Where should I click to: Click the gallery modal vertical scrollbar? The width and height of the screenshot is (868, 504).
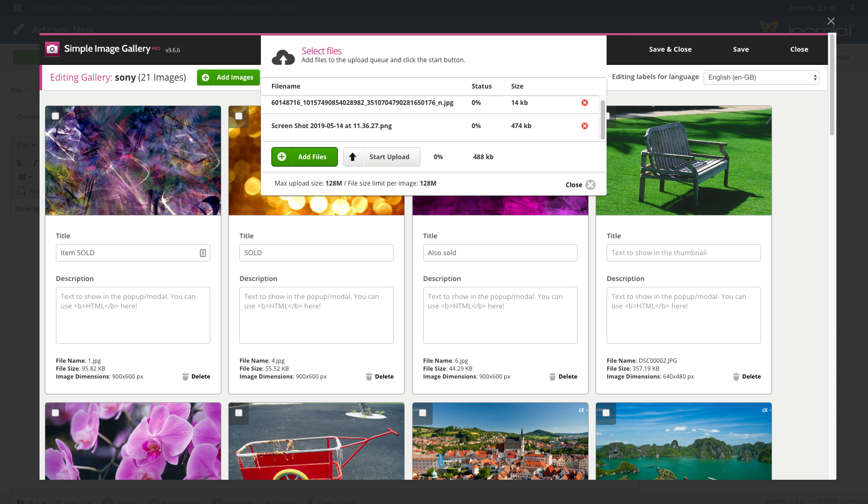[x=832, y=84]
